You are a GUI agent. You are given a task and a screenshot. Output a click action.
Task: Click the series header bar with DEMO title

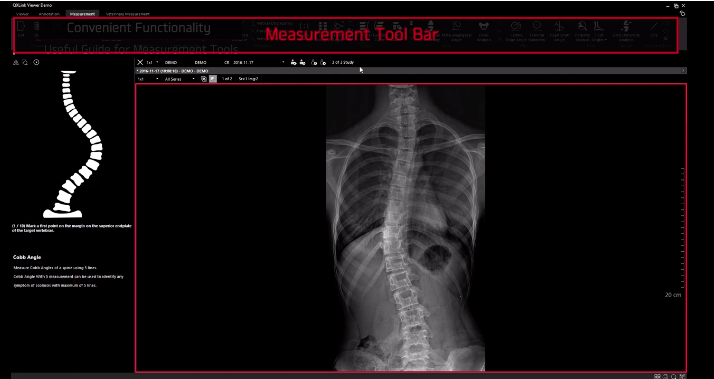tap(411, 71)
